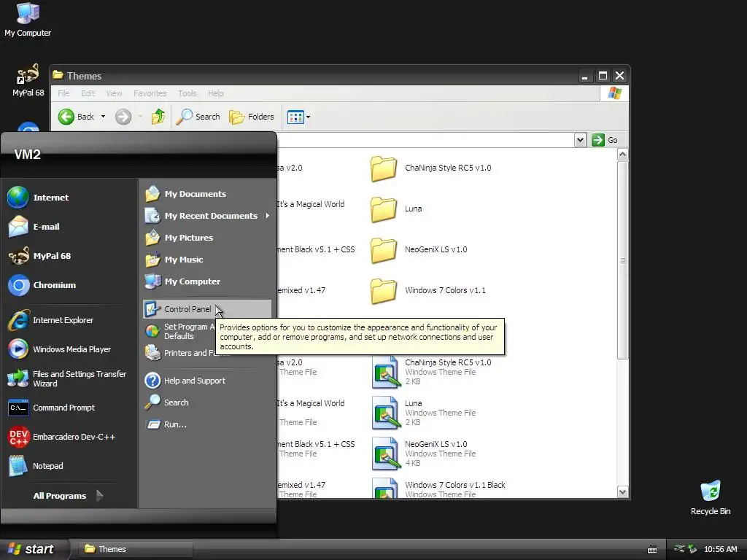747x560 pixels.
Task: Open Internet Explorer
Action: [69, 320]
